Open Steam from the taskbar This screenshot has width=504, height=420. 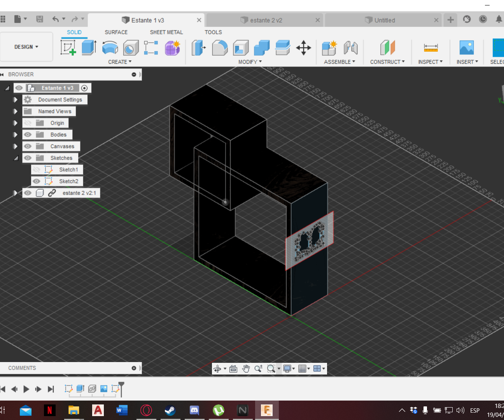170,410
